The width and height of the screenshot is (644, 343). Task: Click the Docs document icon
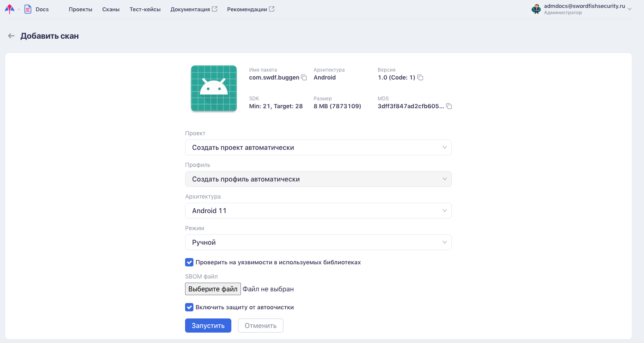28,9
